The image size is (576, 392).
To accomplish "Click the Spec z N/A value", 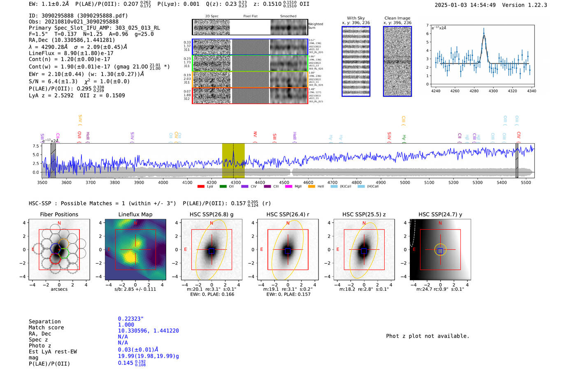I will click(123, 336).
